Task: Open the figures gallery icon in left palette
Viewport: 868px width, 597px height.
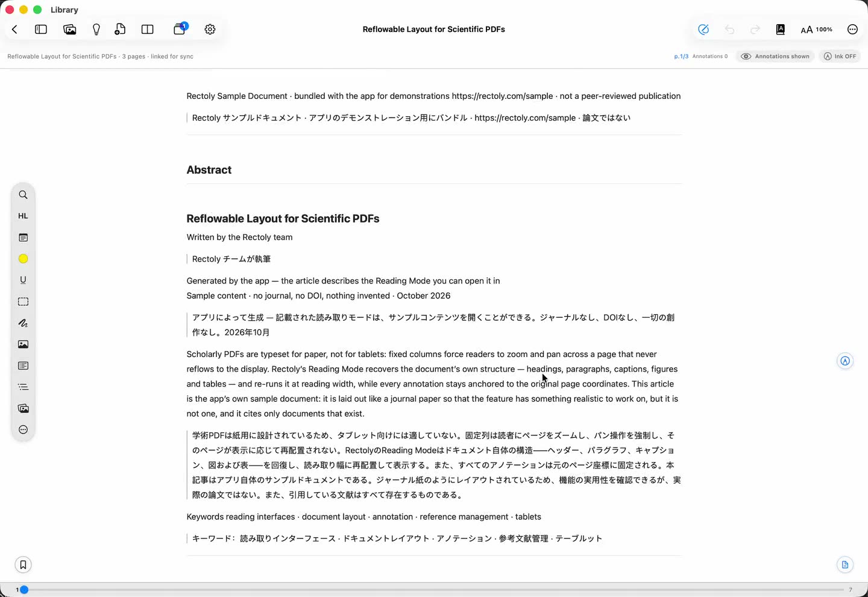Action: (x=23, y=408)
